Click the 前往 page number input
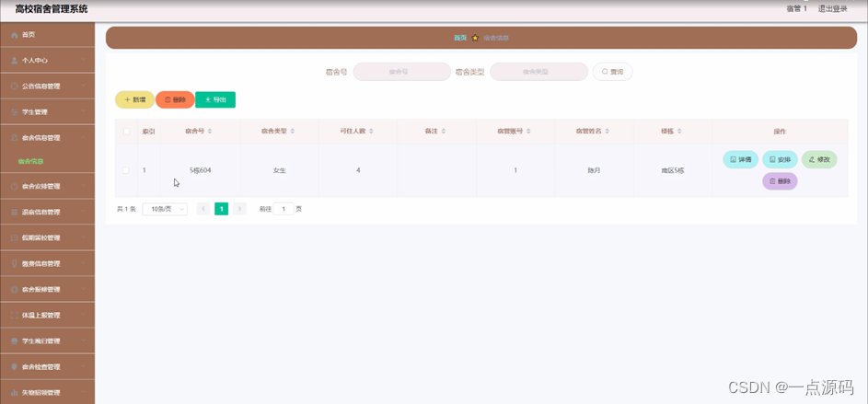Image resolution: width=868 pixels, height=404 pixels. [284, 209]
